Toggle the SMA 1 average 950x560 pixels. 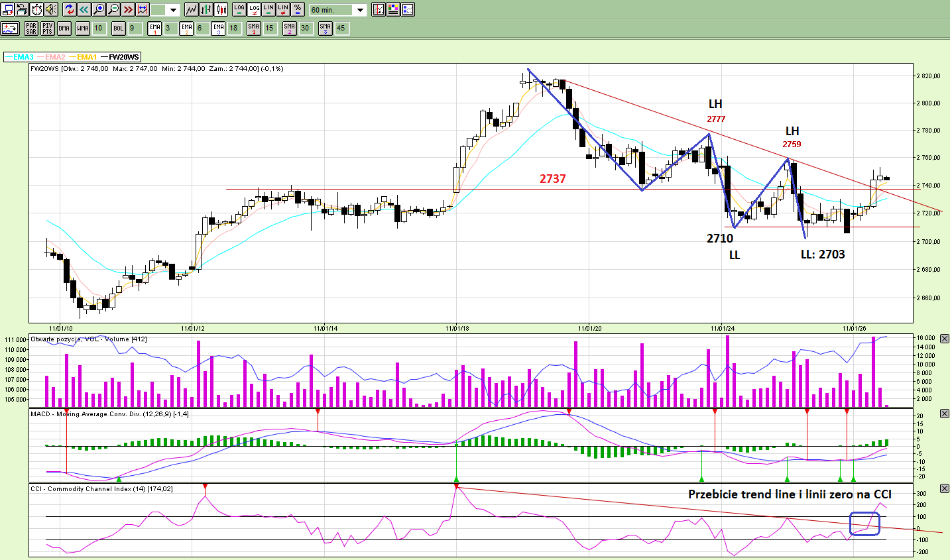tap(253, 28)
